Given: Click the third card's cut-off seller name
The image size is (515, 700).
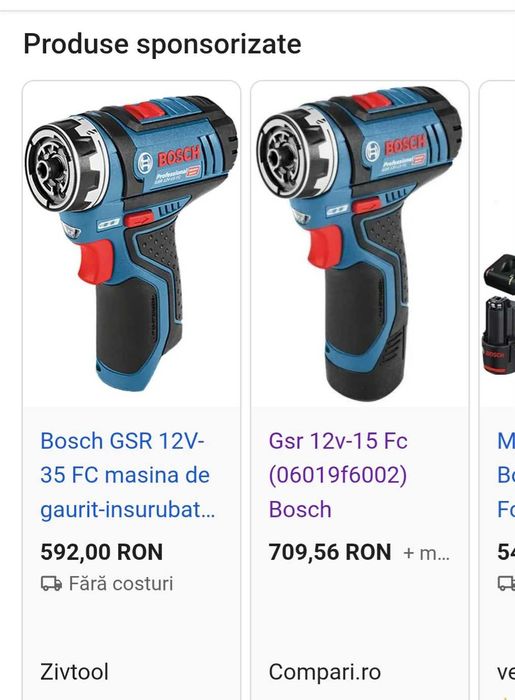Looking at the screenshot, I should (506, 672).
